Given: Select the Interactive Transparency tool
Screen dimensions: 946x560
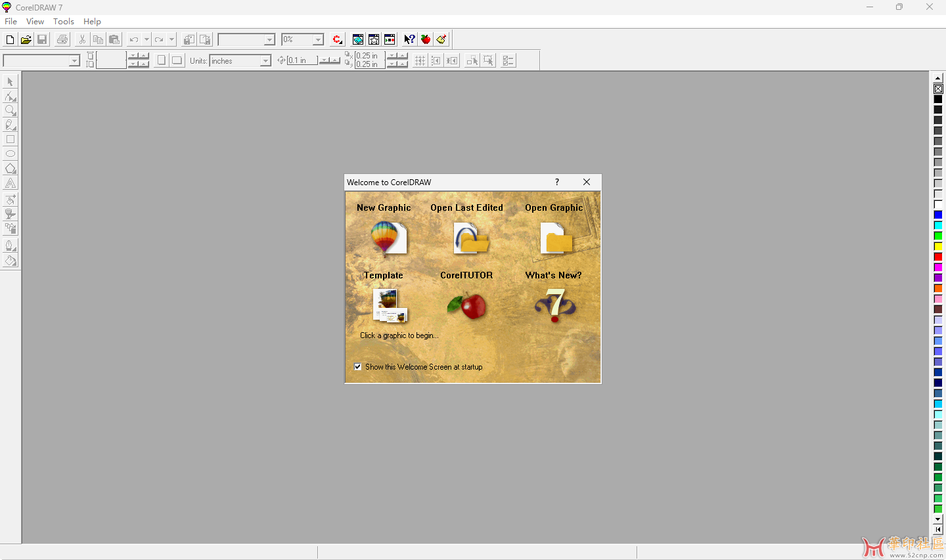Looking at the screenshot, I should coord(11,214).
